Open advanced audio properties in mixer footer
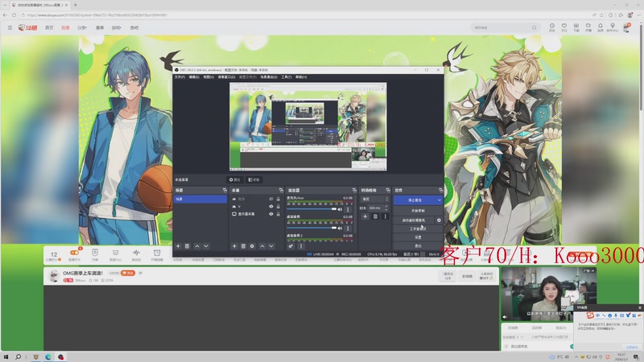Viewport: 644px width, 362px height. (x=291, y=246)
